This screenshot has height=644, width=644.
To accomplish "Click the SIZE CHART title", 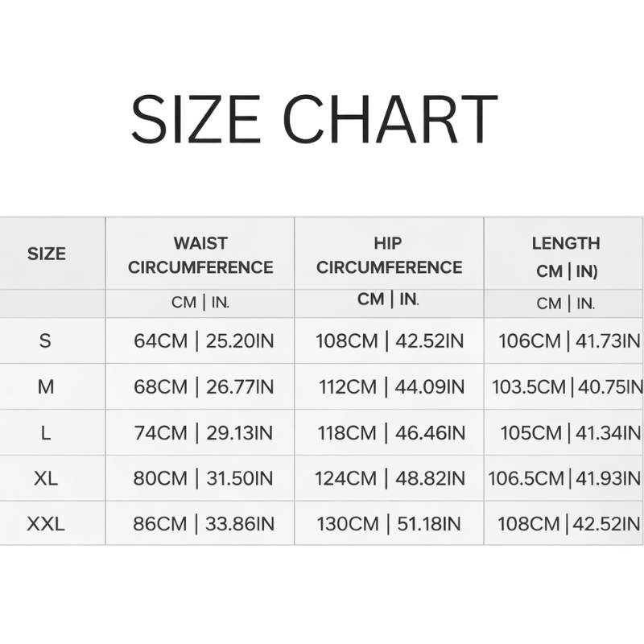I will [x=314, y=121].
